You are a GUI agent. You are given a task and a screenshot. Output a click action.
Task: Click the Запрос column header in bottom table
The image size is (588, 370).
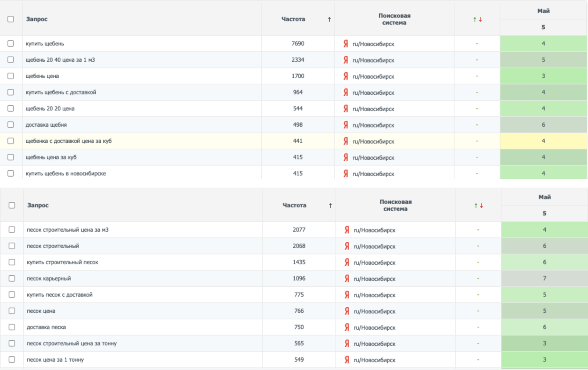(x=38, y=205)
